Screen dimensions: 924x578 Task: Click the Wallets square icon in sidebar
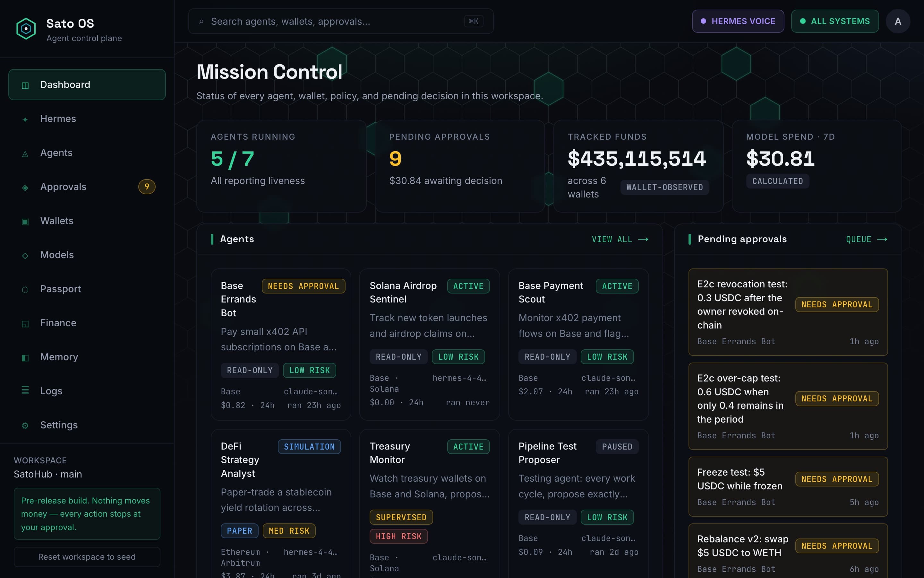(25, 221)
